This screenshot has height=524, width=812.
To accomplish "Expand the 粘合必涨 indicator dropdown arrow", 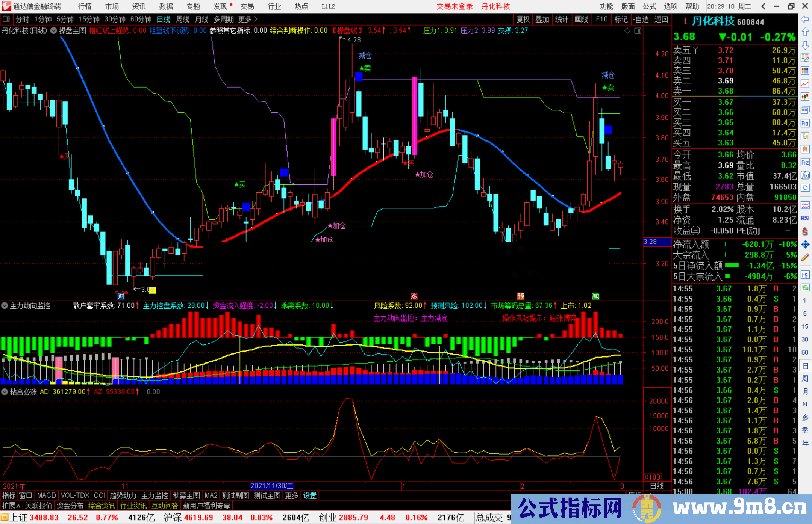I will pyautogui.click(x=5, y=392).
